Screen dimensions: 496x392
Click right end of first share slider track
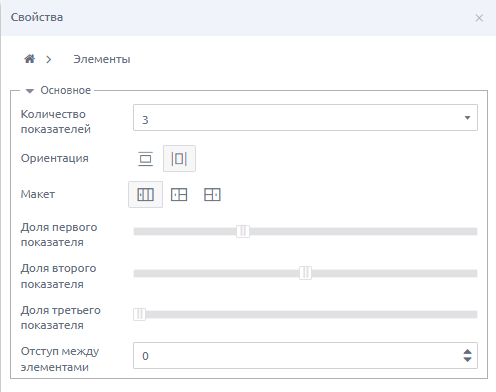point(473,231)
